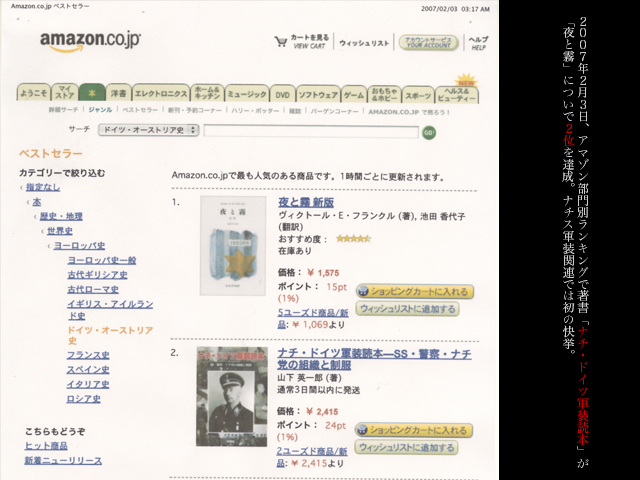This screenshot has width=640, height=480.
Task: Click the 指定なし category link
Action: click(43, 187)
